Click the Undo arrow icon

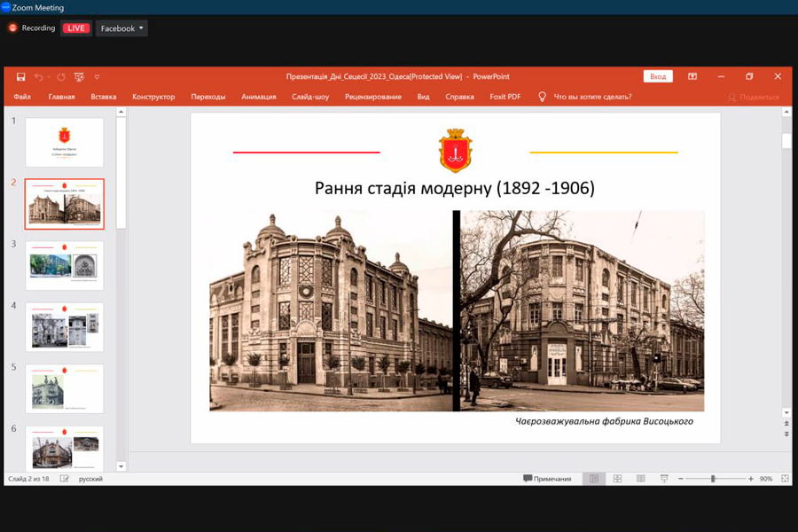(x=39, y=77)
